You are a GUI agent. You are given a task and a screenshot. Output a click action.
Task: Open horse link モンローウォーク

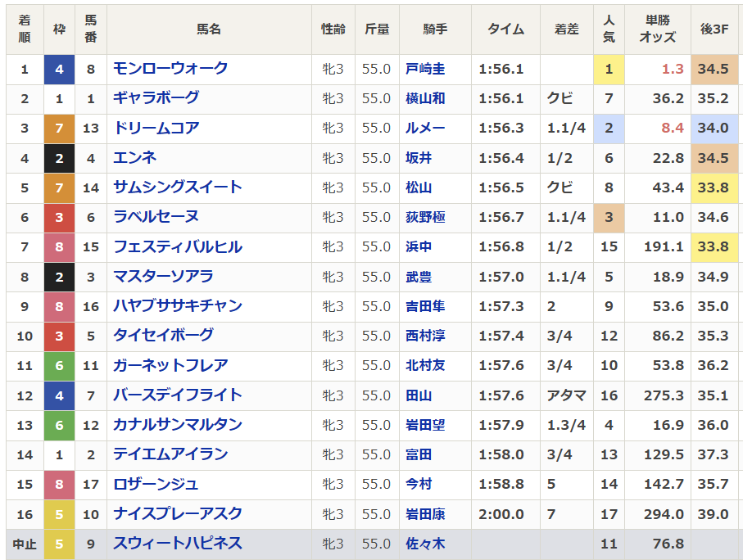tap(170, 69)
